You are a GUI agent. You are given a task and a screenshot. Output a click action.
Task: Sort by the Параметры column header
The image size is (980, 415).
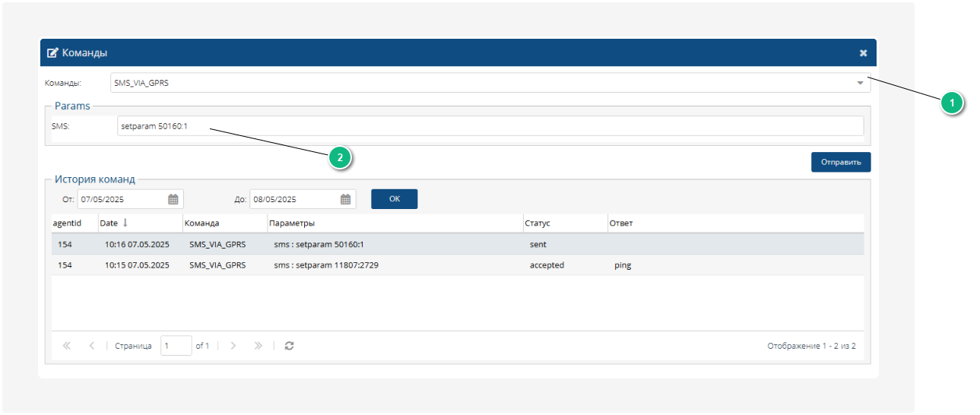[395, 223]
